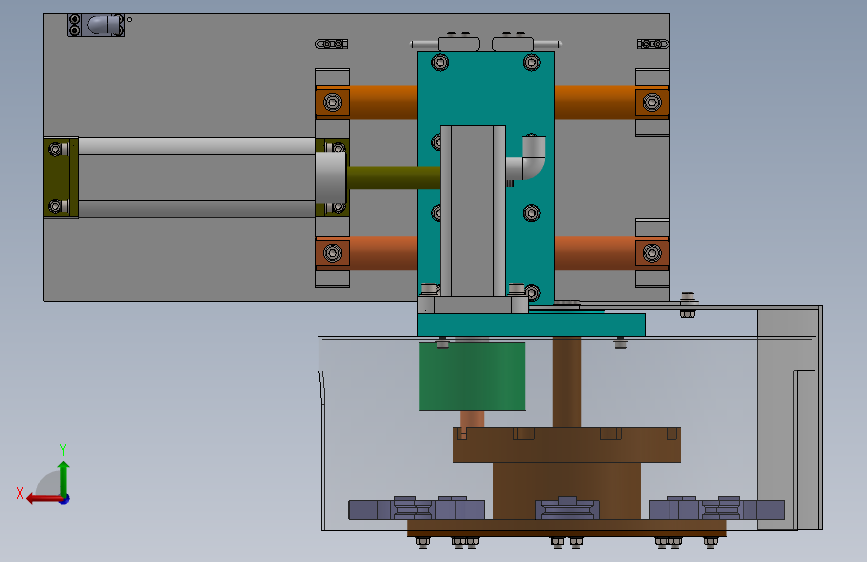Select the large gray pneumatic cylinder body
The width and height of the screenshot is (867, 562).
(x=196, y=178)
